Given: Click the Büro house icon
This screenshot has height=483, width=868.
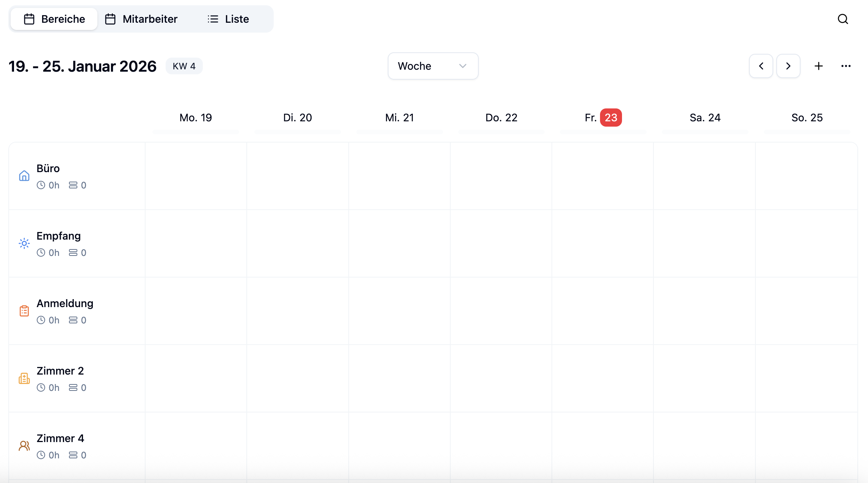Looking at the screenshot, I should 24,176.
